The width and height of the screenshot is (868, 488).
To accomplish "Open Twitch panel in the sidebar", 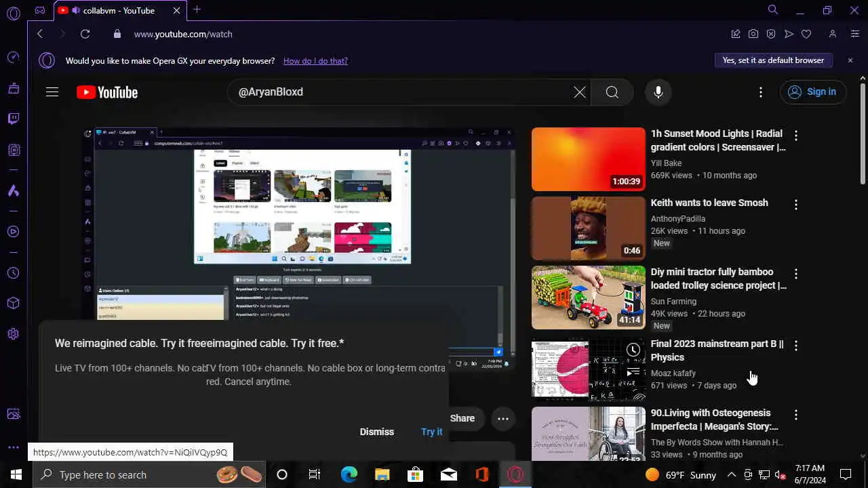I will 14,119.
